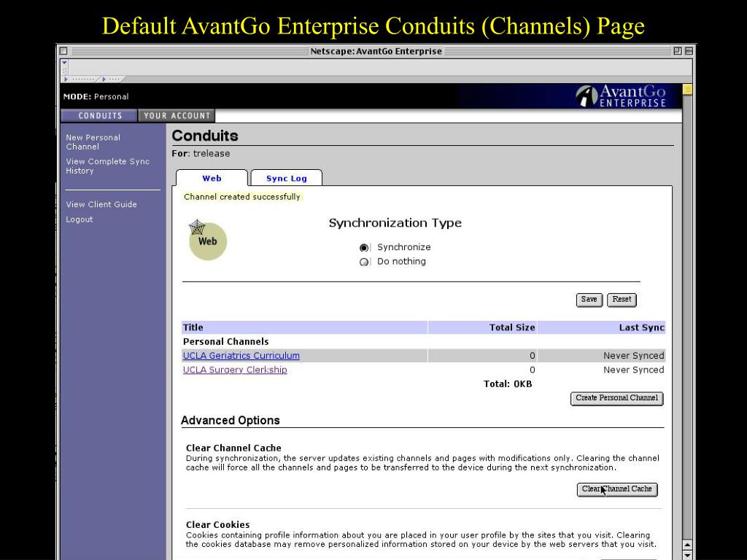Select the Synchronize radio button
The height and width of the screenshot is (560, 747).
coord(363,248)
